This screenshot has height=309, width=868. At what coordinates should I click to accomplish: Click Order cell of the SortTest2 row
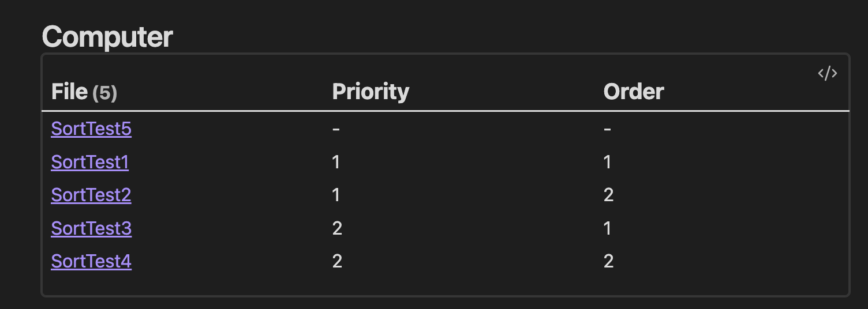(x=608, y=195)
